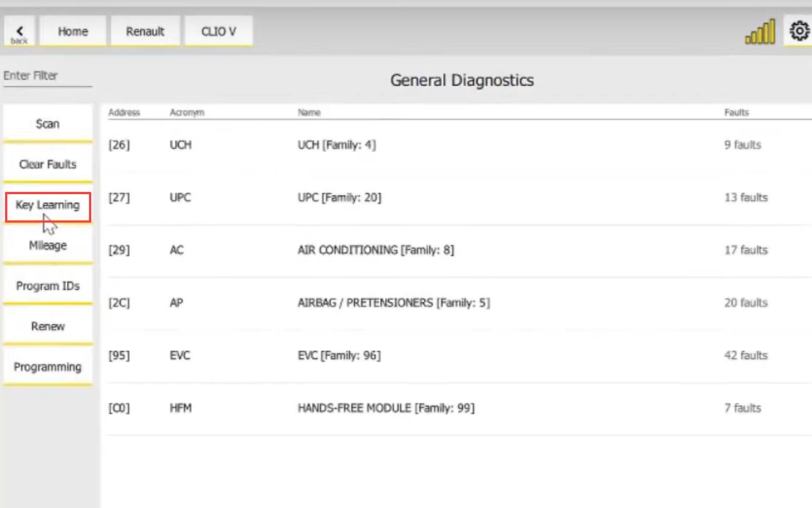The width and height of the screenshot is (812, 508).
Task: Open the AIR CONDITIONING module
Action: (375, 250)
